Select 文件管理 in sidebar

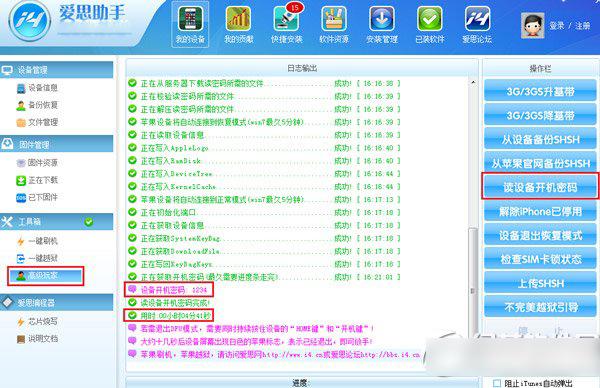[x=38, y=122]
